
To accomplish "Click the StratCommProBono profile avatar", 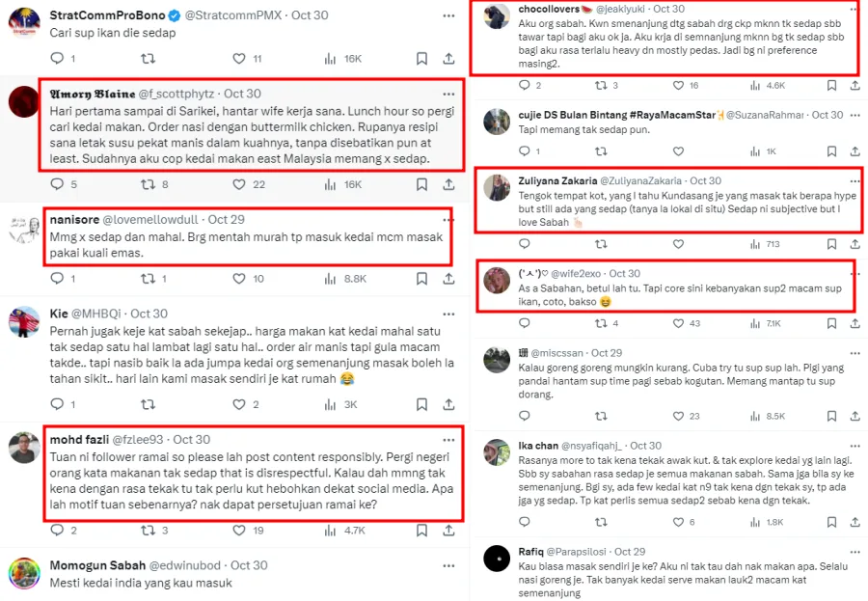I will (x=23, y=24).
